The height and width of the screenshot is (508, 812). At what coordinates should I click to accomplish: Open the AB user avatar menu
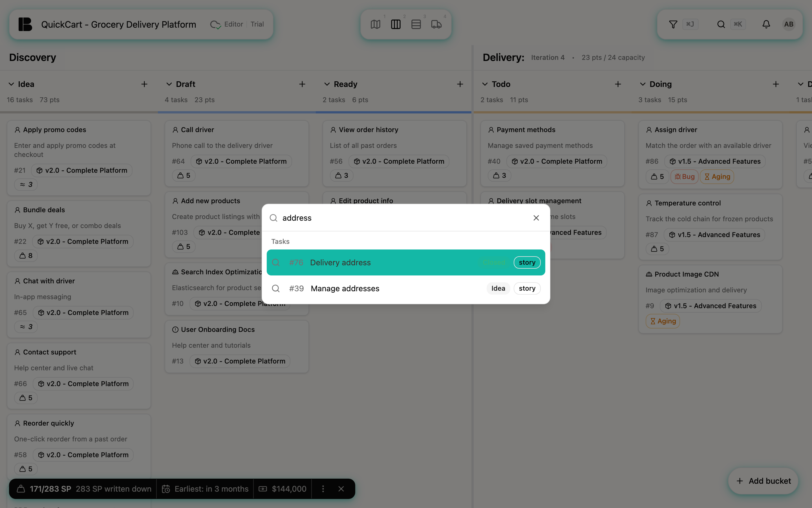pyautogui.click(x=789, y=24)
